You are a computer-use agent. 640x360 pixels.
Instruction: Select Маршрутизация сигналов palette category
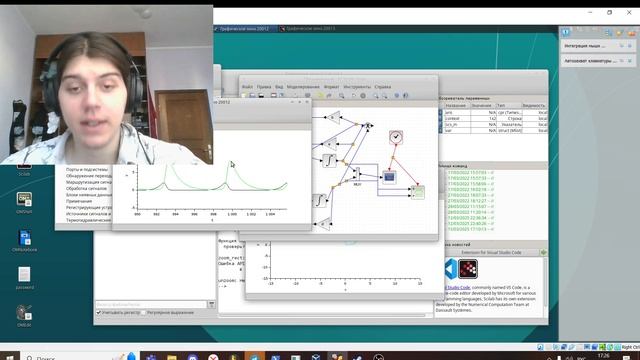coord(89,182)
